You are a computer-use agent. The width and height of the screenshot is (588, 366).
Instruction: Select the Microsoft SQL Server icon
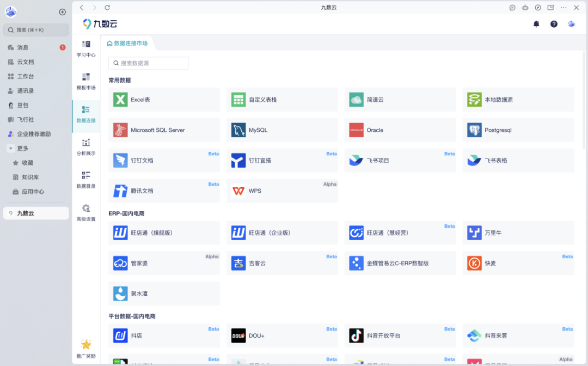(120, 130)
